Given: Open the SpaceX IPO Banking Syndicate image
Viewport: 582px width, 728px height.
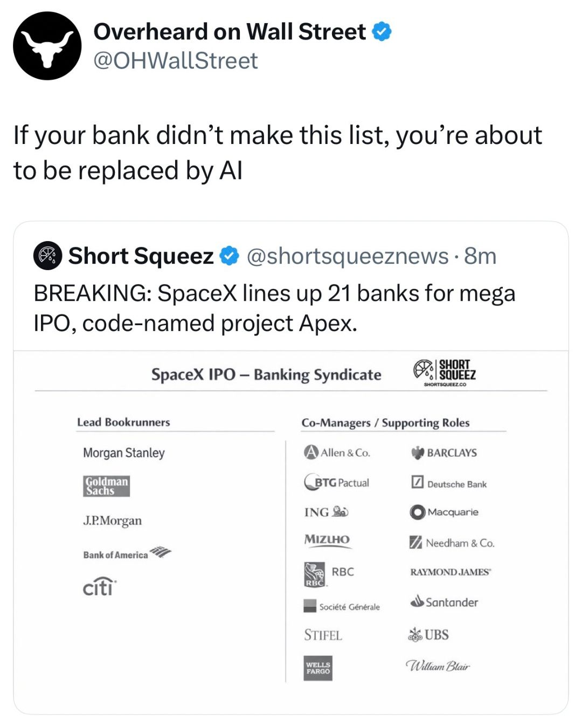Looking at the screenshot, I should click(x=291, y=532).
